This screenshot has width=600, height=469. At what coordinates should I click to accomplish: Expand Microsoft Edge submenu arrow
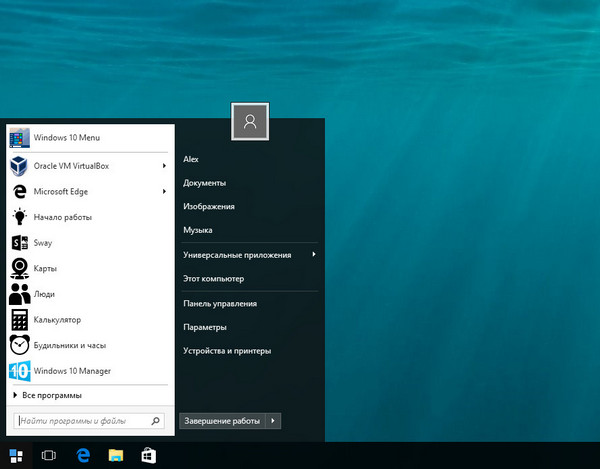click(164, 190)
